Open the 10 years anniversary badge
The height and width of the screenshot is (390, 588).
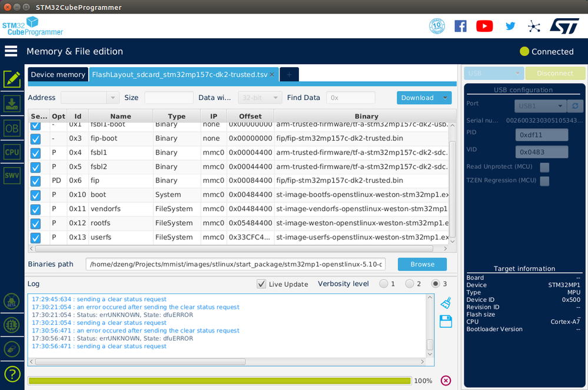click(x=437, y=26)
